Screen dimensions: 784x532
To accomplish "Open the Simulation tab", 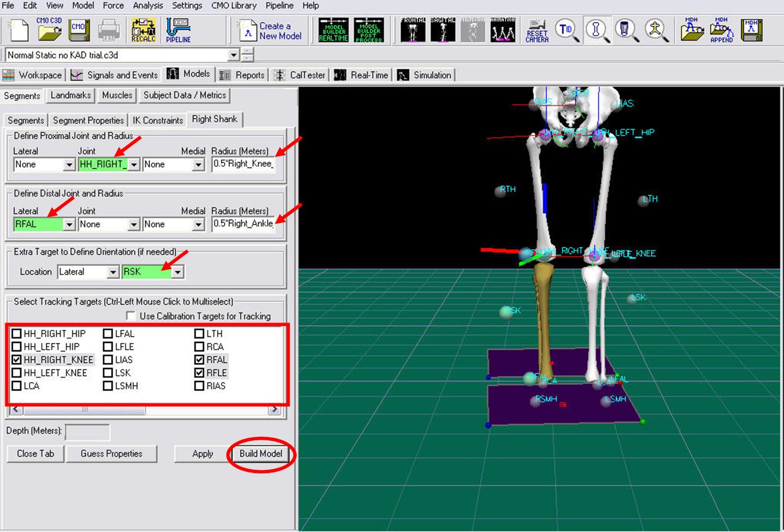I will (x=425, y=75).
